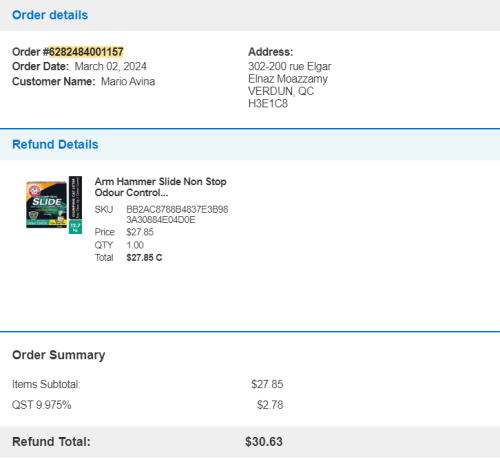
Task: Click the postal code H3E1C8
Action: [x=268, y=104]
